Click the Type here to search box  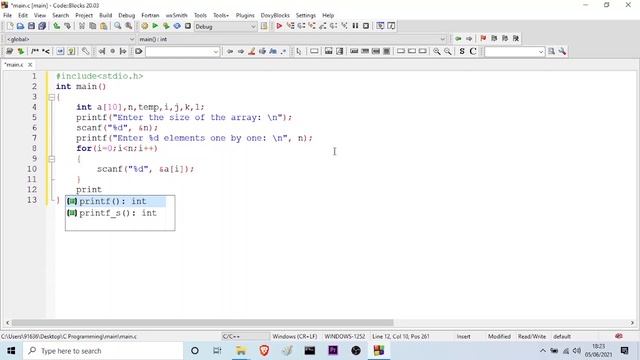coord(103,351)
